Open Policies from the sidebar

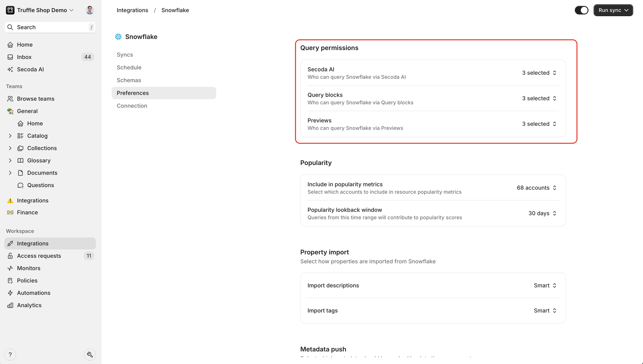pyautogui.click(x=27, y=280)
